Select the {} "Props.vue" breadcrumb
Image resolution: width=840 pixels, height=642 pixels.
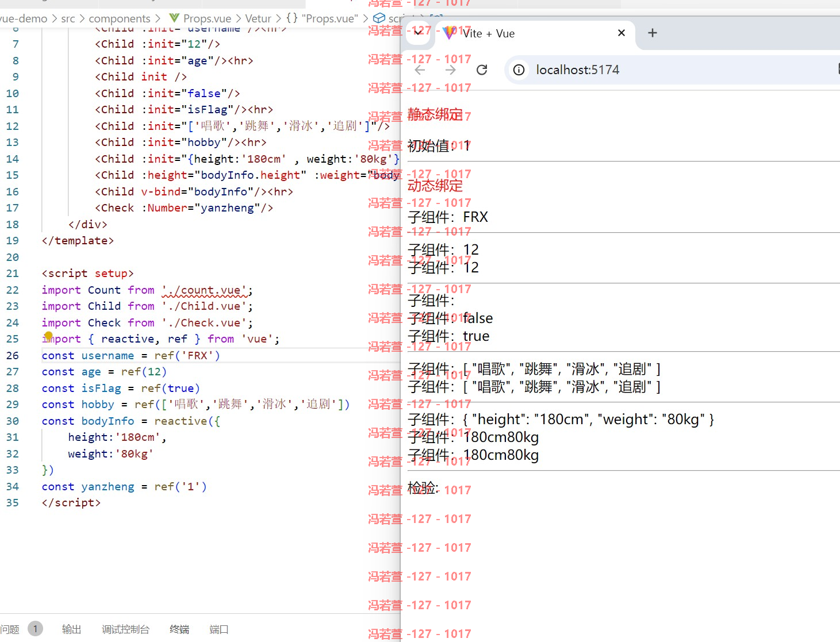click(x=322, y=18)
